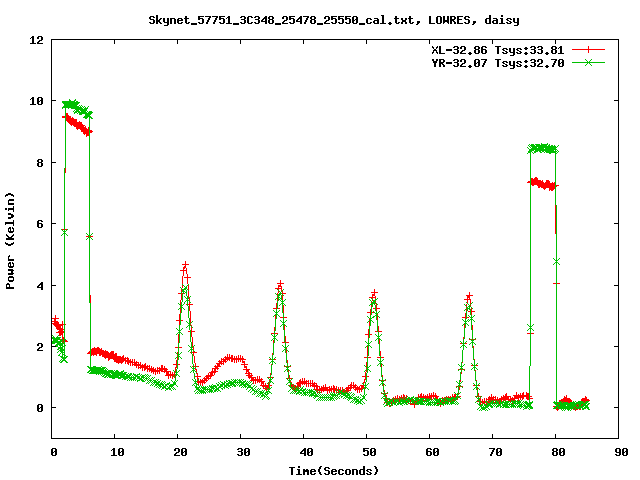Click the signal peak near 66 seconds
The height and width of the screenshot is (480, 640).
pos(469,296)
